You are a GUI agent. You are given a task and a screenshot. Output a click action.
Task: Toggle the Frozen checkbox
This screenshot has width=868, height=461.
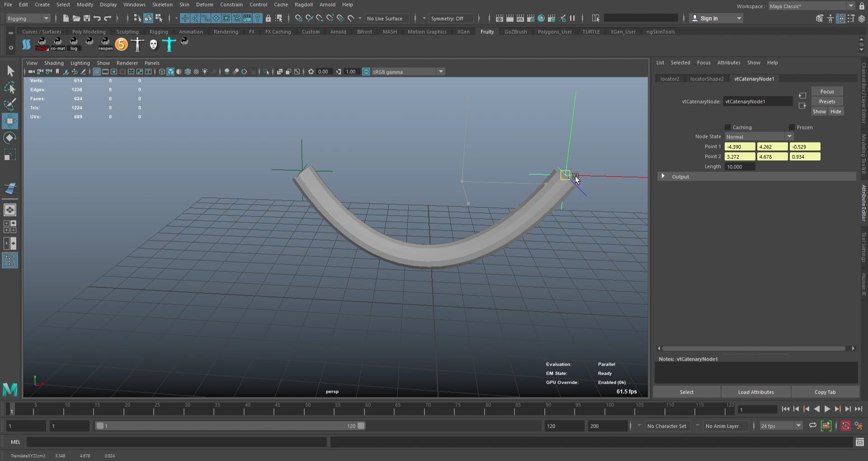792,127
